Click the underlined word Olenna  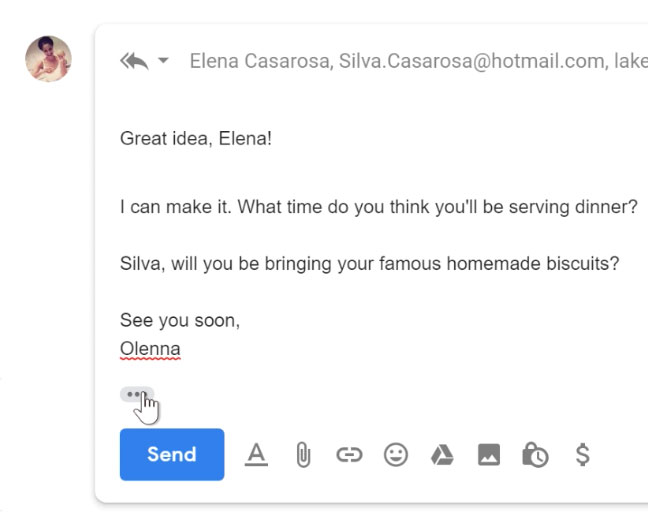click(x=150, y=349)
